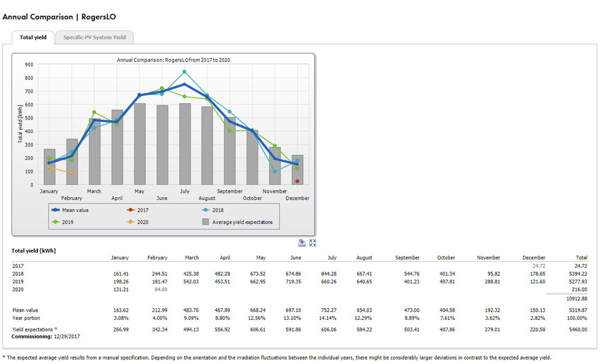Screen dimensions: 601x364
Task: Click the 2020 orange legend marker
Action: (x=131, y=222)
